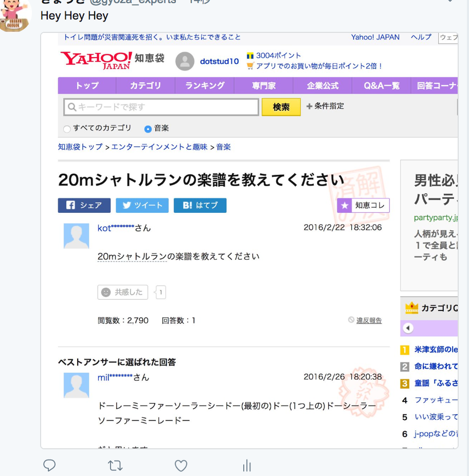The image size is (469, 476).
Task: Open the gyoza avatar profile picture
Action: (x=15, y=15)
